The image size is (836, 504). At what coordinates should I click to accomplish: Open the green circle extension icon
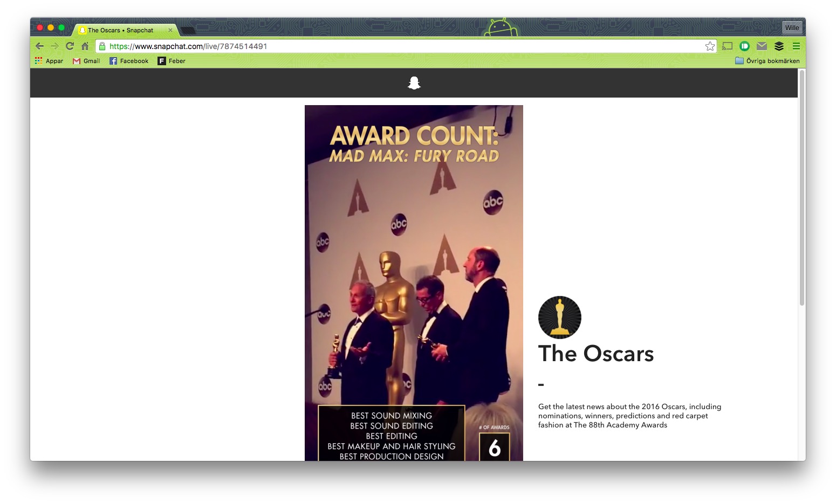[x=745, y=46]
